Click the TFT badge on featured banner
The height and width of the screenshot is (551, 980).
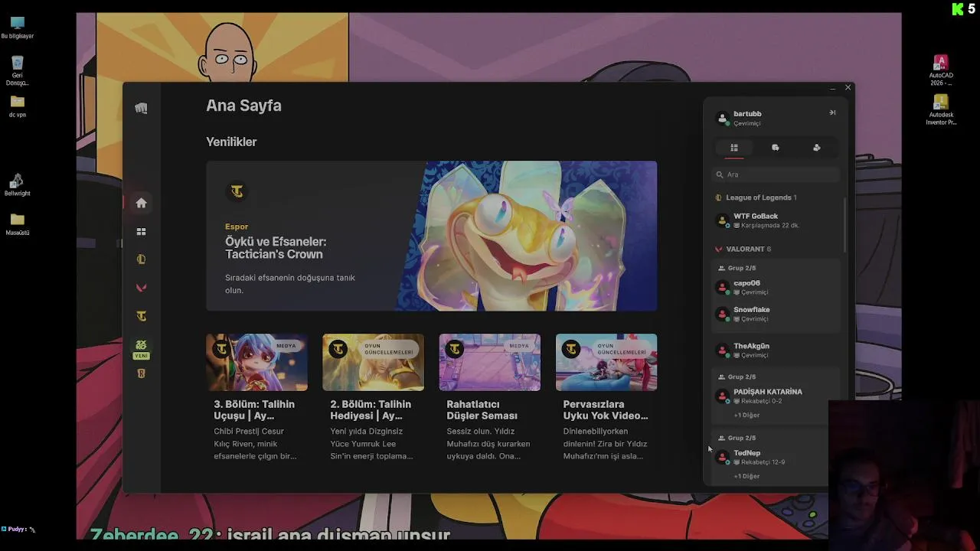coord(237,191)
